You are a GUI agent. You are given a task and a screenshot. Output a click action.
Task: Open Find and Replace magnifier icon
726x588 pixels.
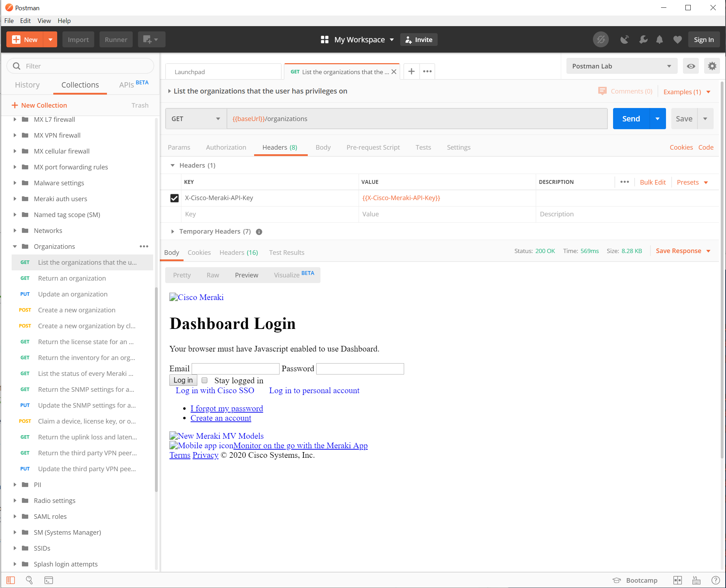pyautogui.click(x=29, y=580)
